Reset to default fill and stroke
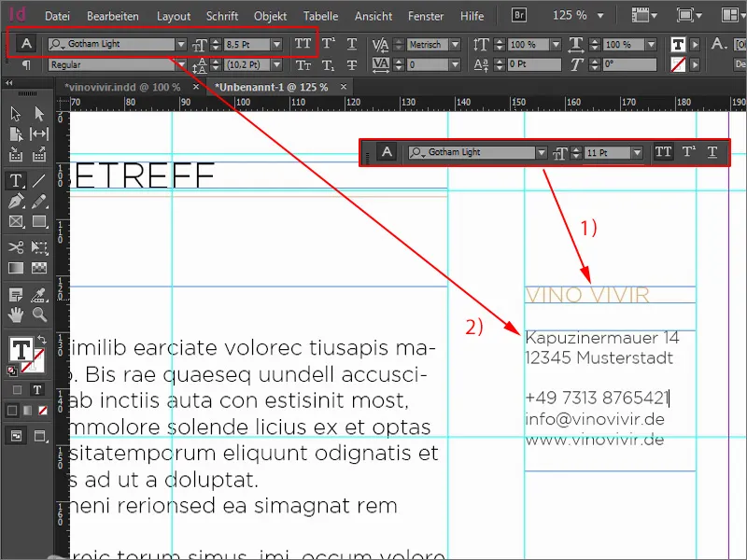This screenshot has height=560, width=747. click(x=12, y=371)
